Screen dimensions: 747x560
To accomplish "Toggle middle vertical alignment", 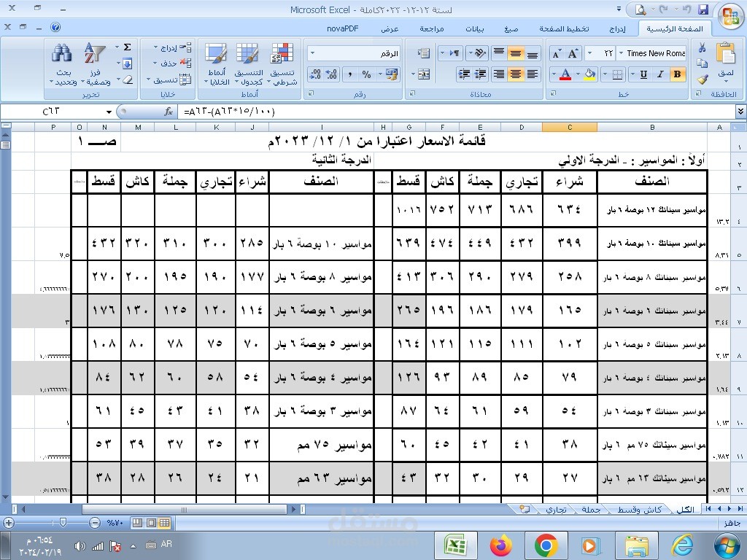I will click(x=516, y=53).
